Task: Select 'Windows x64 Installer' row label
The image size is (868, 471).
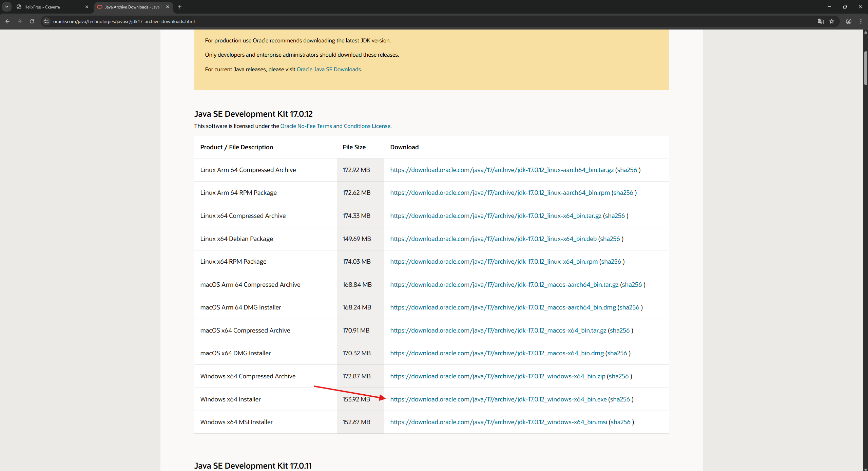Action: tap(230, 399)
